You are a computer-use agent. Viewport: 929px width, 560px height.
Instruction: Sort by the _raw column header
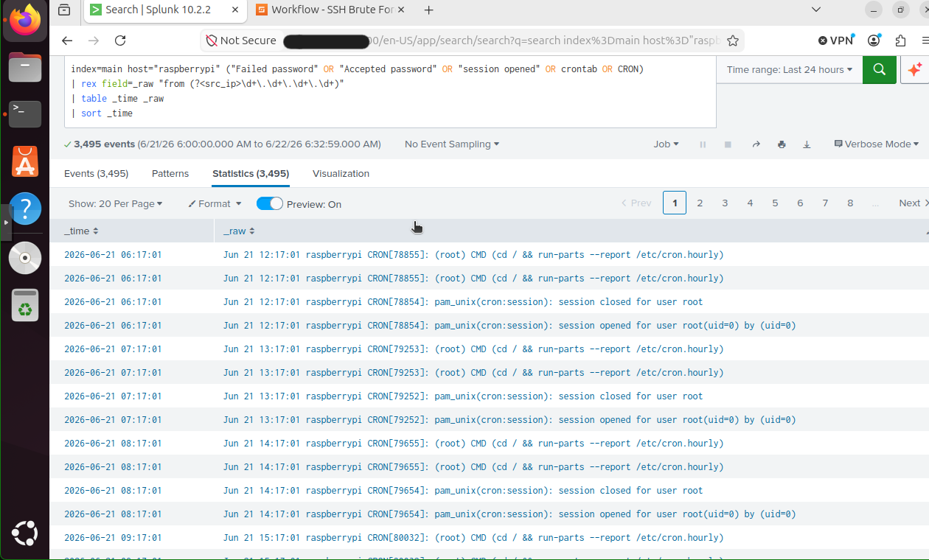[x=239, y=231]
